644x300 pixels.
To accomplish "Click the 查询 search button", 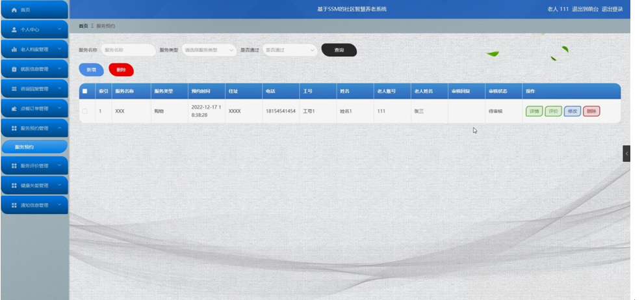I will (x=339, y=50).
